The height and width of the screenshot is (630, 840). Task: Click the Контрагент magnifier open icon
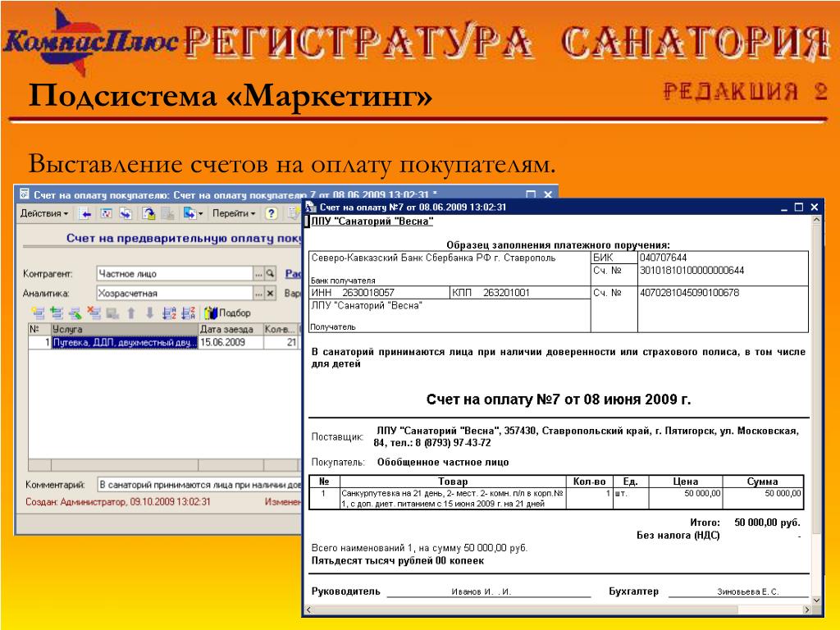[271, 274]
